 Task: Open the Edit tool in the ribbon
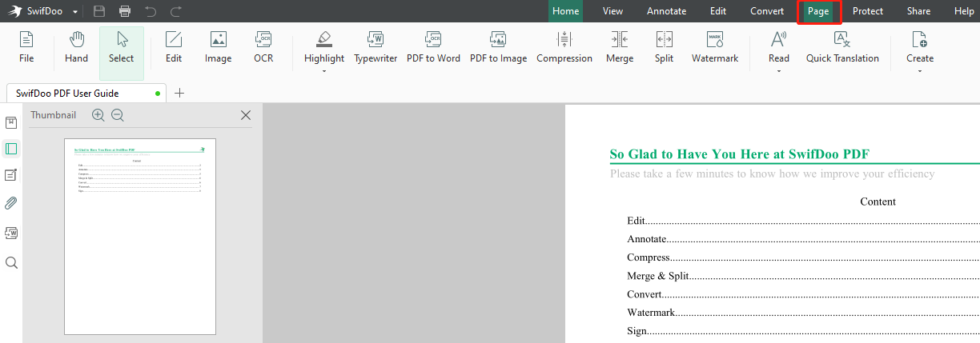(x=174, y=47)
